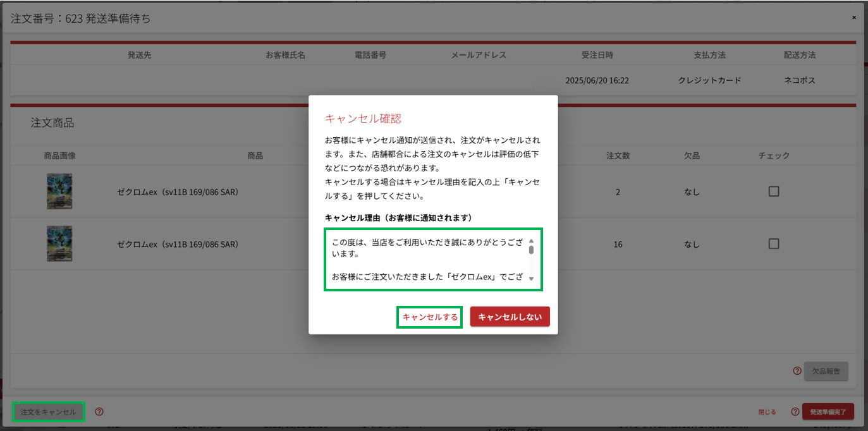
Task: Click the 欠品報告 button
Action: [826, 371]
